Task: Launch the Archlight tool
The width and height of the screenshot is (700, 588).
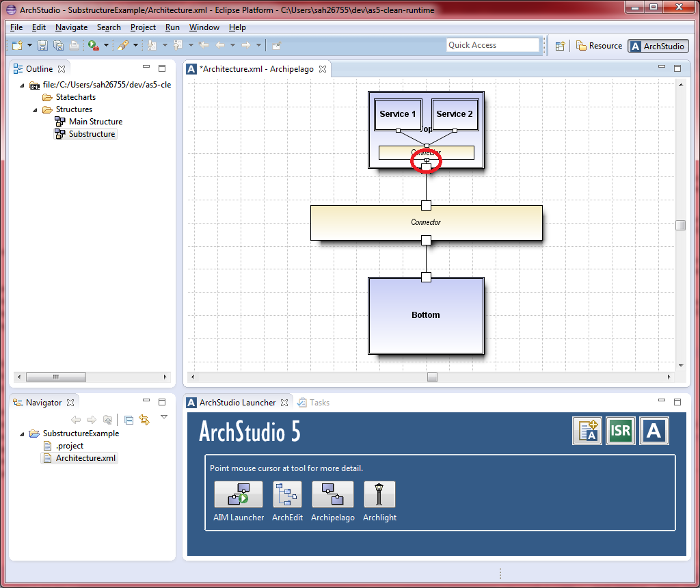Action: 379,495
